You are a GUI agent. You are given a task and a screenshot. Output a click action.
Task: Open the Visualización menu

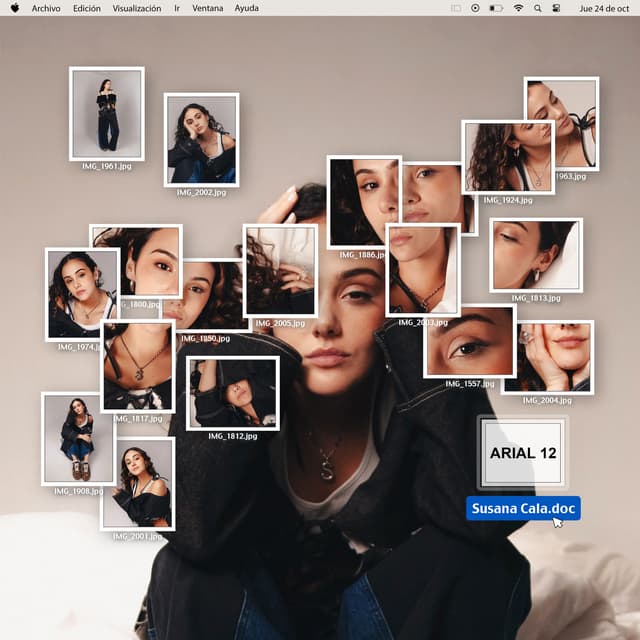[136, 8]
